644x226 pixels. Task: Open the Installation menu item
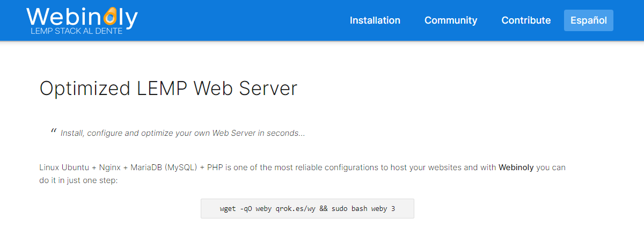tap(375, 20)
